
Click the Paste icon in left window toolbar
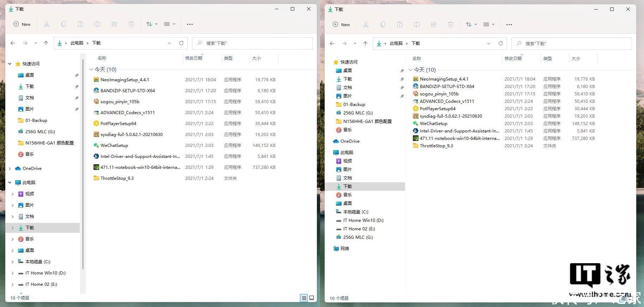coord(80,24)
